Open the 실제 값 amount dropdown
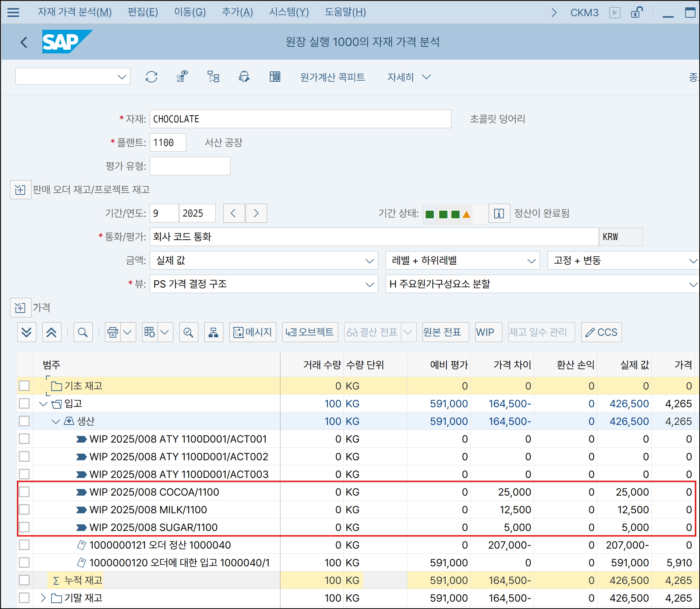 264,260
